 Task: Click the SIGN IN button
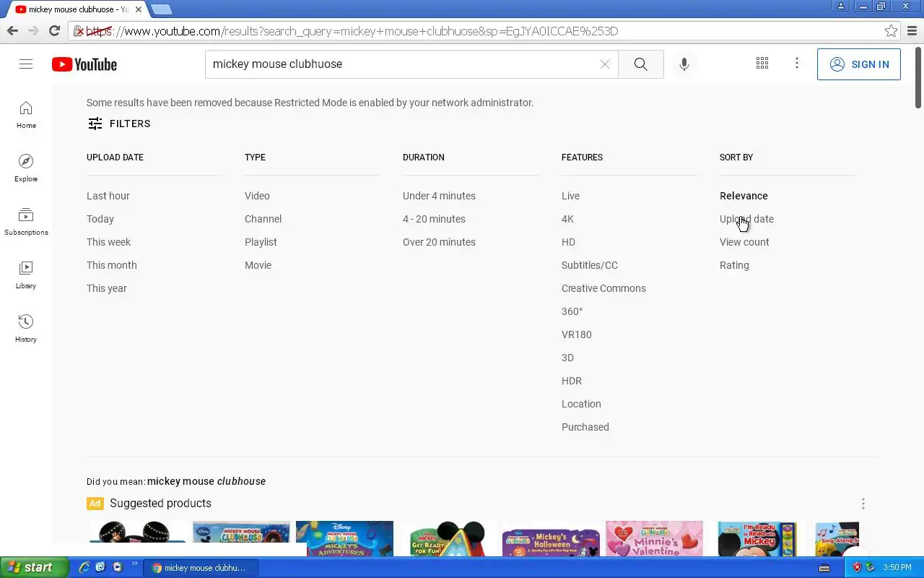[x=859, y=64]
